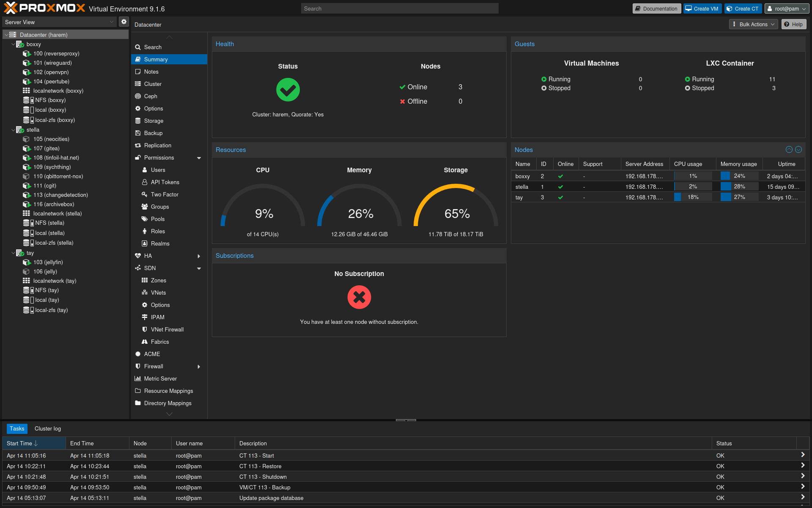Select container 103 (jellyfin) in the tree
This screenshot has height=508, width=812.
48,262
